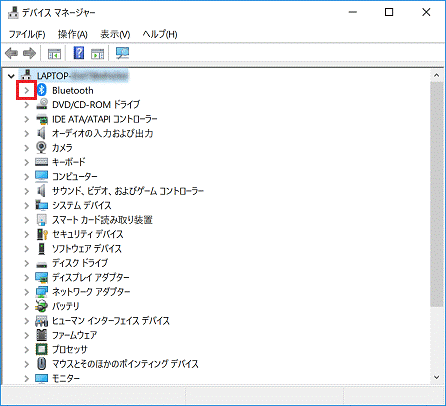
Task: Click the DVD/CD-ROM drive icon
Action: click(42, 104)
